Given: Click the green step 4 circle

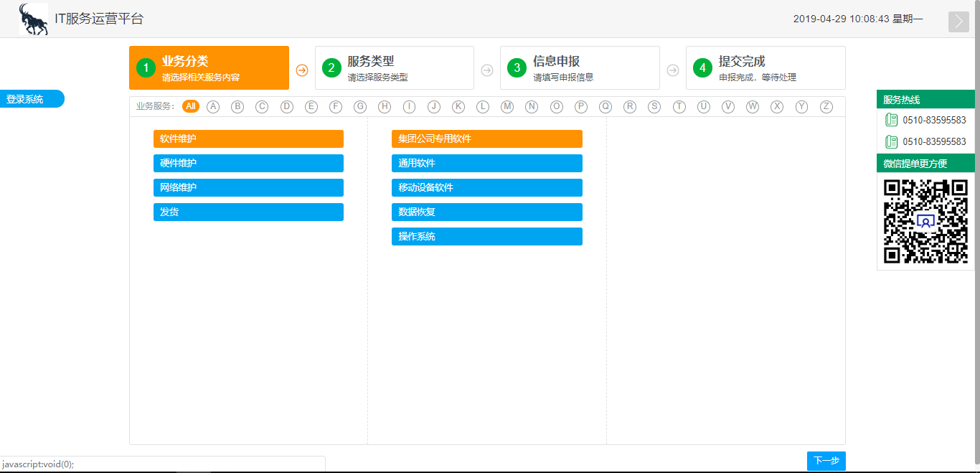Looking at the screenshot, I should [x=702, y=68].
